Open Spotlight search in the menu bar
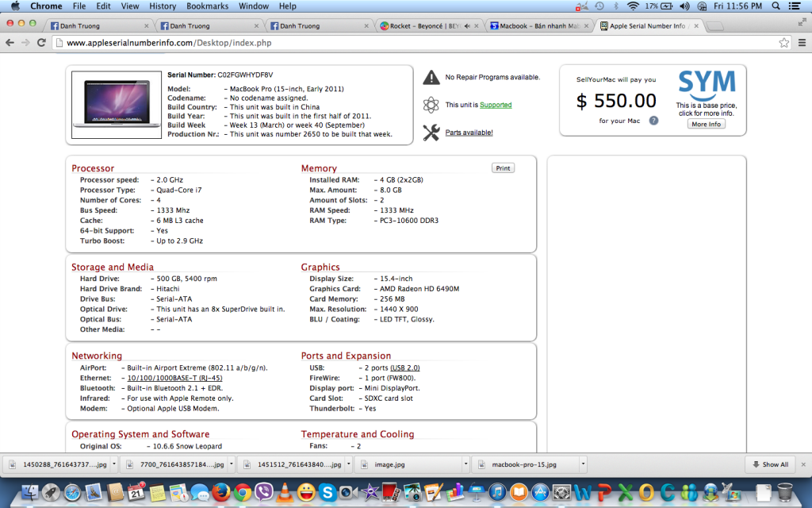Viewport: 812px width, 508px height. click(x=776, y=6)
